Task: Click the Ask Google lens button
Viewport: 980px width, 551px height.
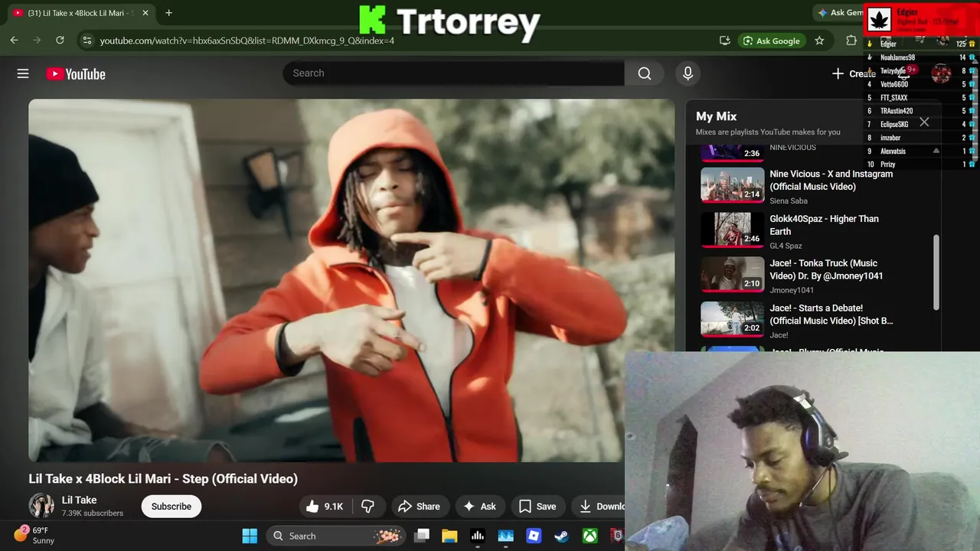Action: coord(772,41)
